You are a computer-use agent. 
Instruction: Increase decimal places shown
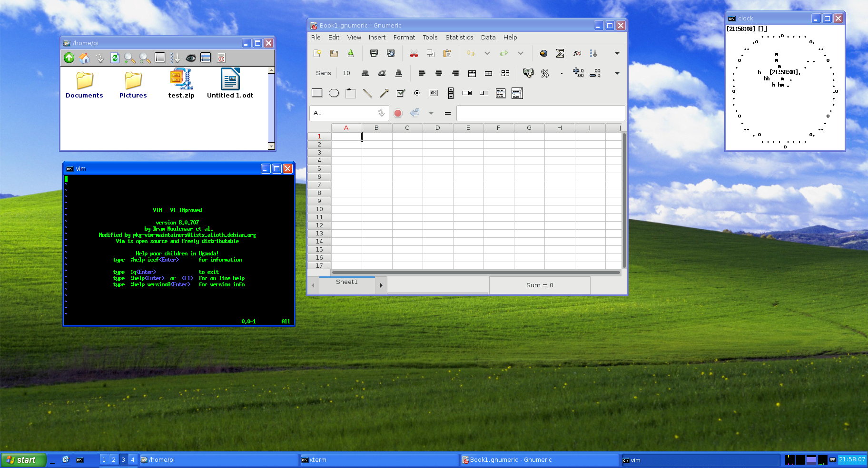578,73
